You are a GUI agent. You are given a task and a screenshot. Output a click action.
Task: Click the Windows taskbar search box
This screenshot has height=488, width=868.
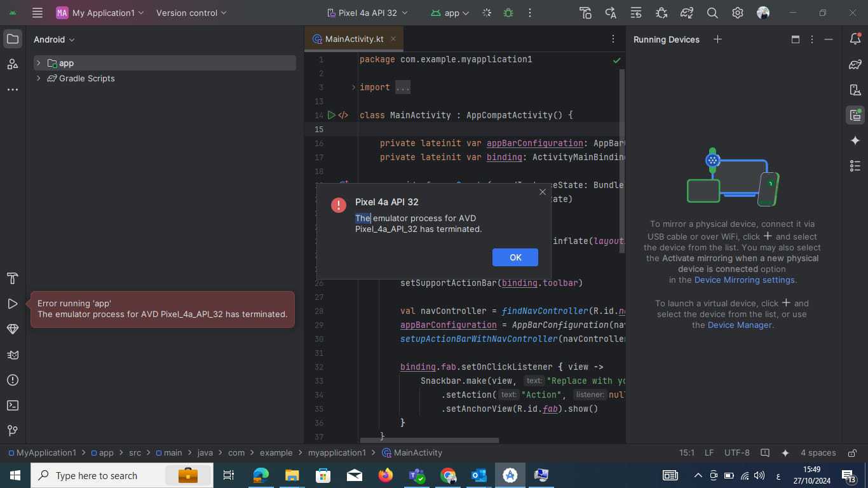click(95, 475)
